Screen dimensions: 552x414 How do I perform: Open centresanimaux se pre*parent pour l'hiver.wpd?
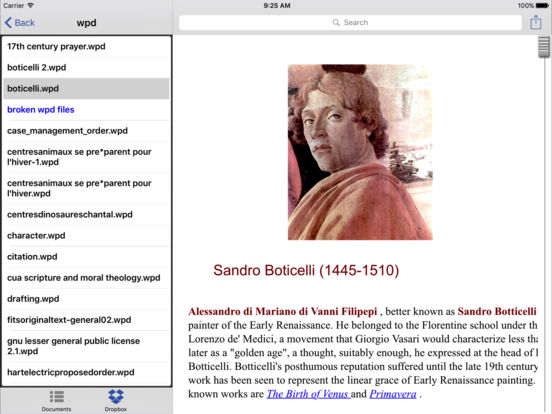86,188
